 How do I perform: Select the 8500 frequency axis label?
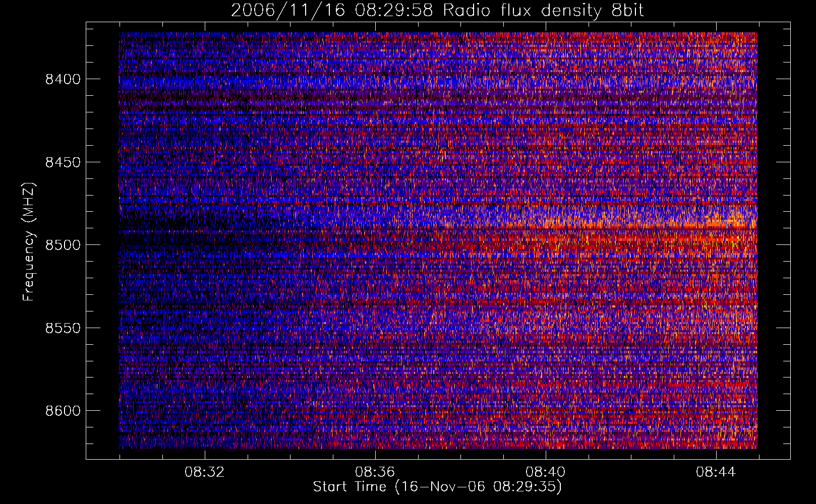tap(63, 245)
